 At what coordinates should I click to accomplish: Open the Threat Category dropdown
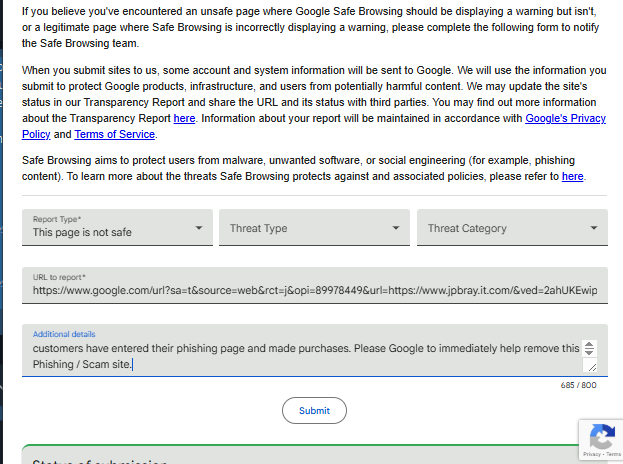pyautogui.click(x=512, y=227)
